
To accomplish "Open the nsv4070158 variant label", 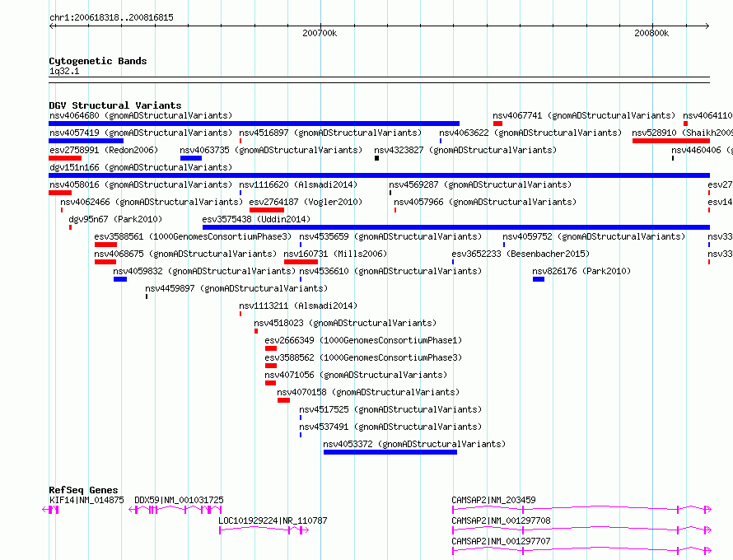I will [x=368, y=392].
